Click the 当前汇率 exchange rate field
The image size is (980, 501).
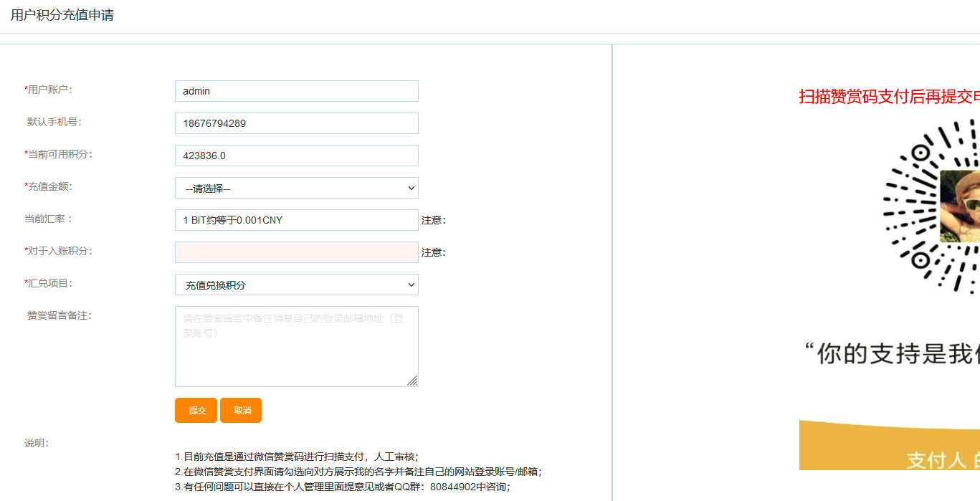coord(296,220)
